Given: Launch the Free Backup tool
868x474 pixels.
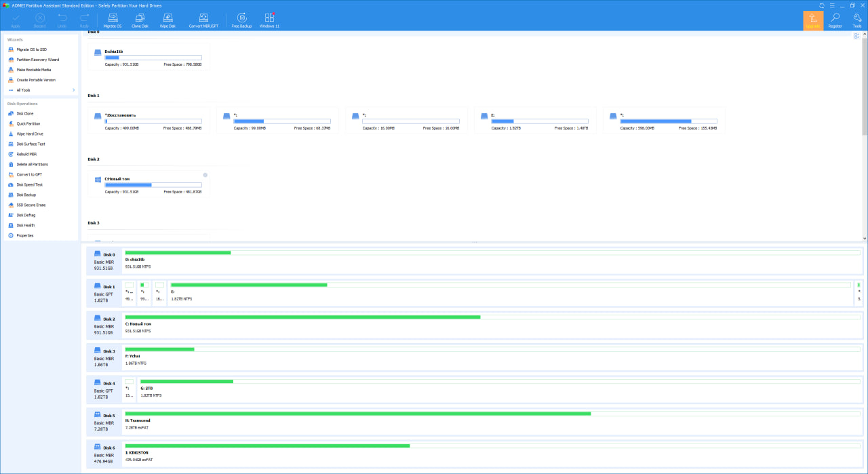Looking at the screenshot, I should (x=241, y=20).
